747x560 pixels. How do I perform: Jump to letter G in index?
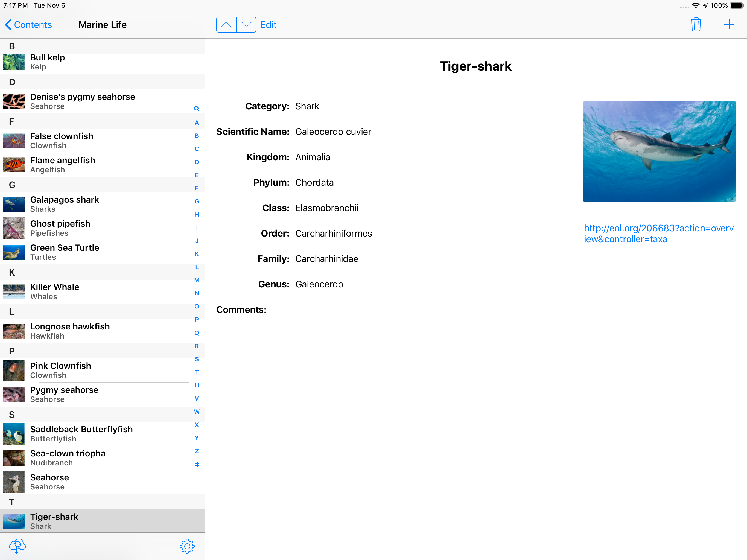(197, 201)
